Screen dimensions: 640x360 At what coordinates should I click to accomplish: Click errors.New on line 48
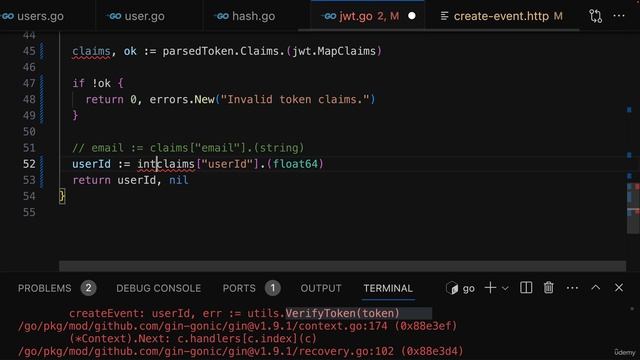182,100
